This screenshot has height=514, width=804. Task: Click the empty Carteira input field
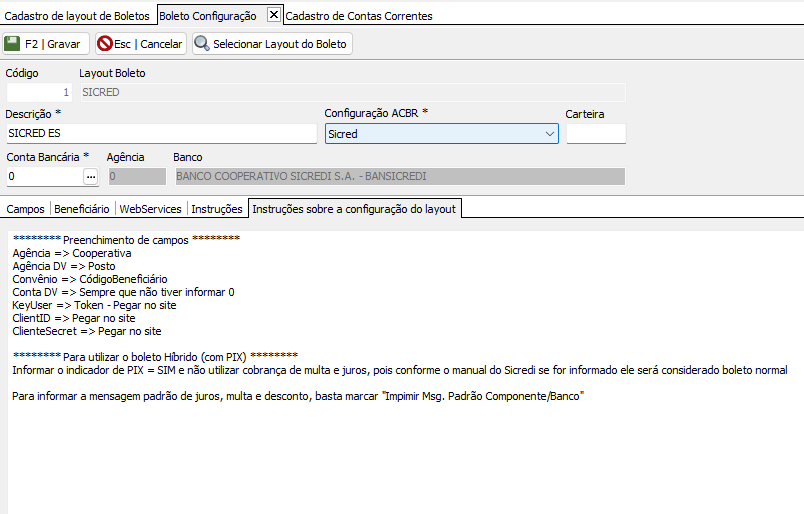click(x=596, y=133)
